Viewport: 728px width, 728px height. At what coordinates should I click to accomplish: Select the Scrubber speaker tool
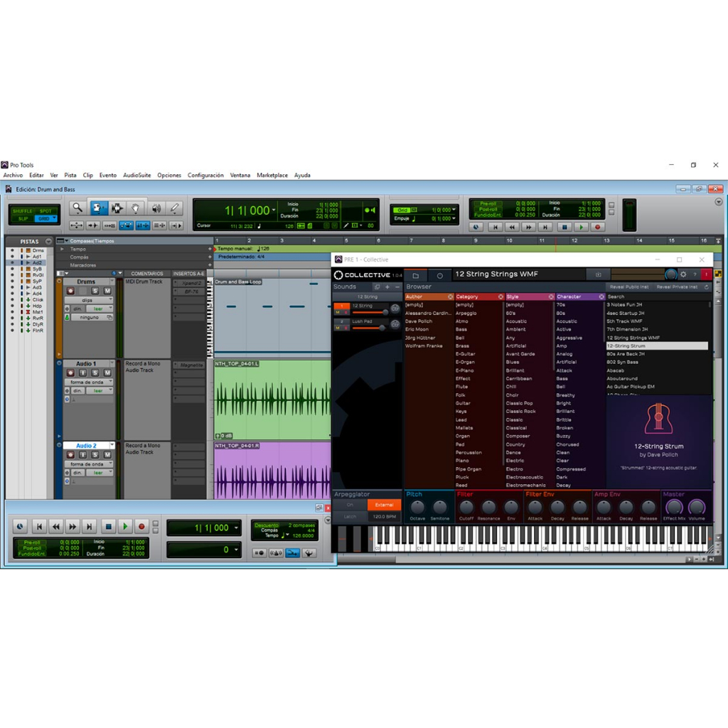pyautogui.click(x=156, y=208)
